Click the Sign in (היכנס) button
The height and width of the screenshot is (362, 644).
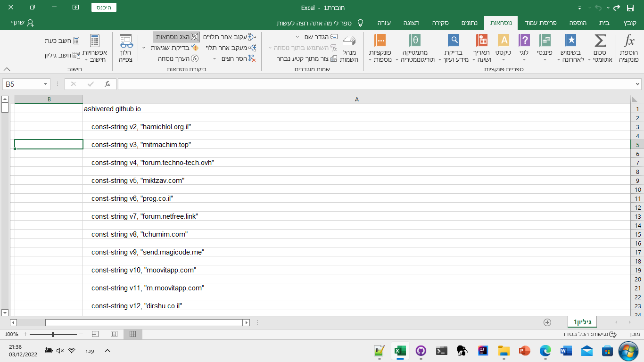tap(103, 8)
